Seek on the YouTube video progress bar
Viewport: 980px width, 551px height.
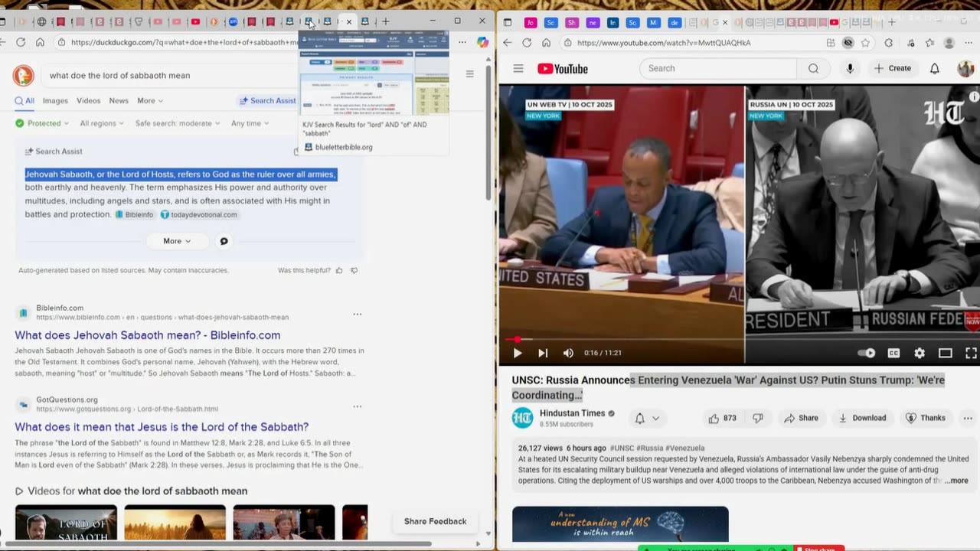tap(740, 339)
